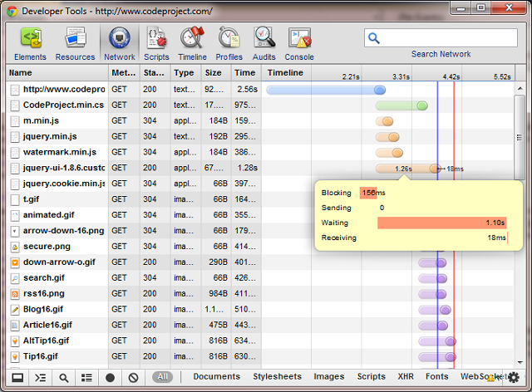
Task: Open the Audits panel
Action: pos(264,44)
